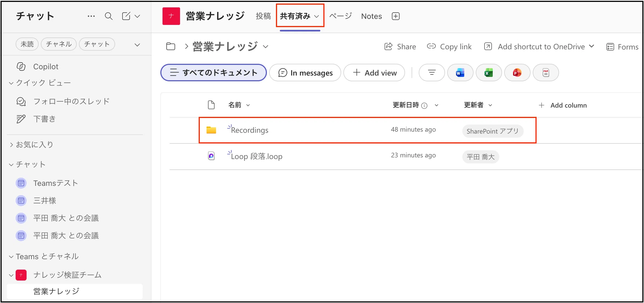
Task: Click the 更新日時 info icon
Action: pyautogui.click(x=424, y=106)
